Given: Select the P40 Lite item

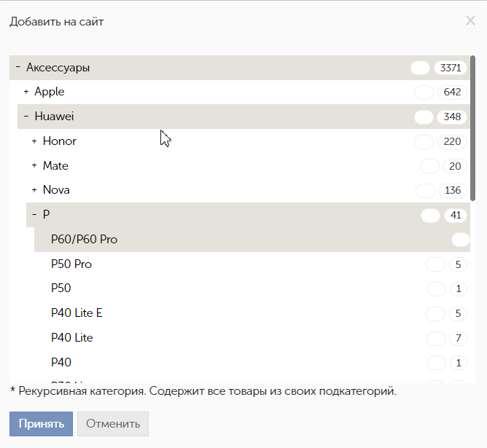Looking at the screenshot, I should [72, 338].
